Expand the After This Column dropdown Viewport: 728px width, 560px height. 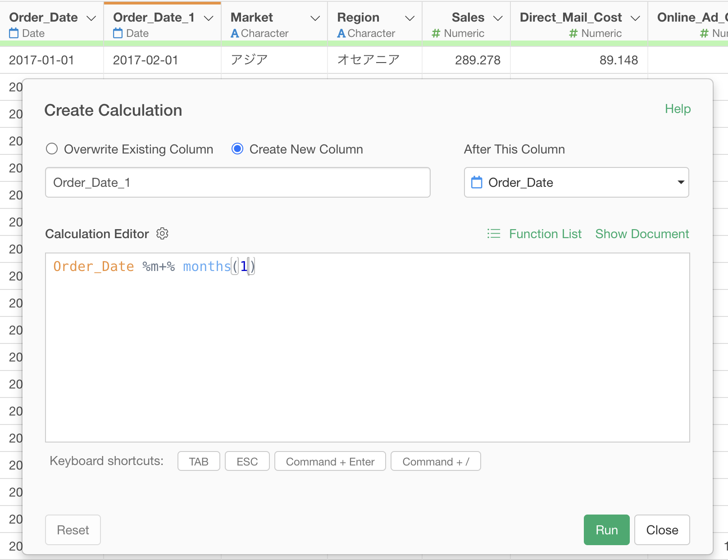577,182
